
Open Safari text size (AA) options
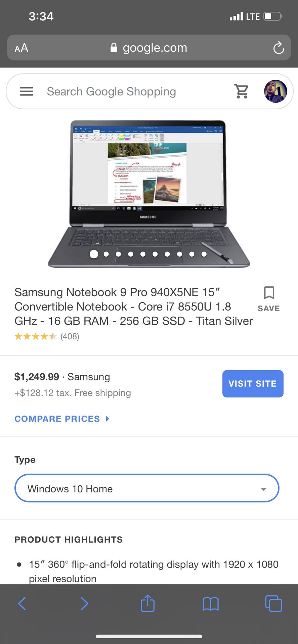(x=22, y=48)
